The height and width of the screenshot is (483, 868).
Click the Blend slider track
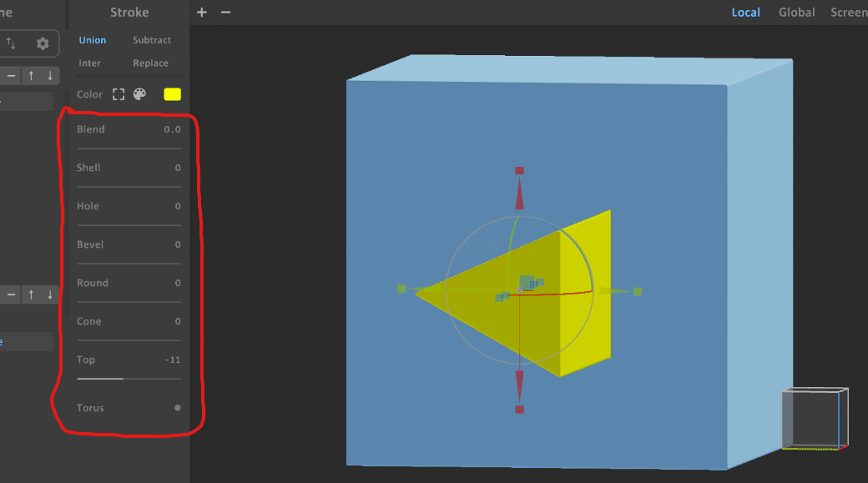click(129, 148)
